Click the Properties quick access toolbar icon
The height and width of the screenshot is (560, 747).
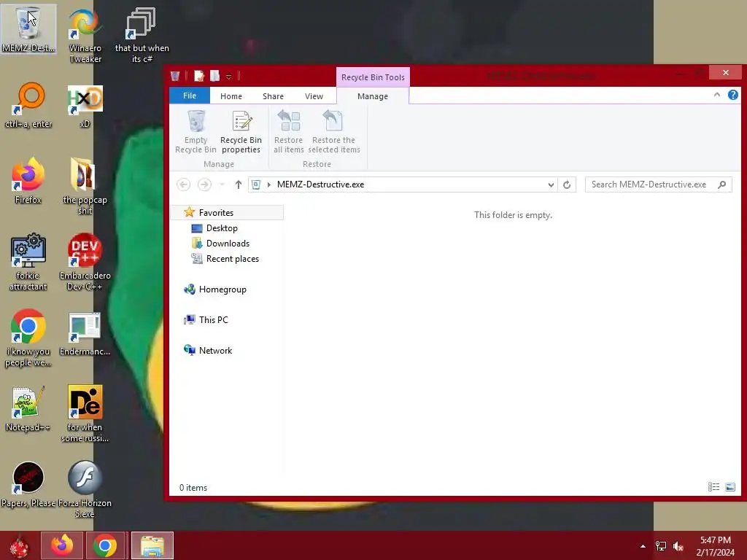tap(199, 76)
